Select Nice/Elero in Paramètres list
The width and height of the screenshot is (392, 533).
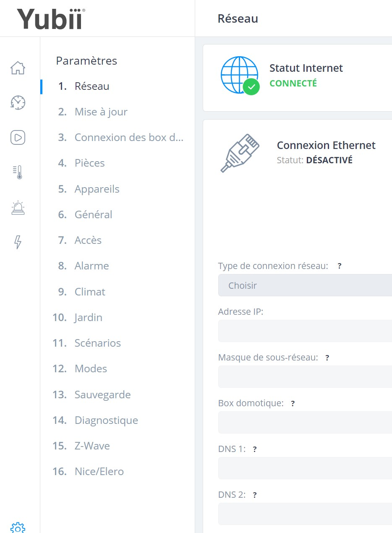(x=88, y=471)
